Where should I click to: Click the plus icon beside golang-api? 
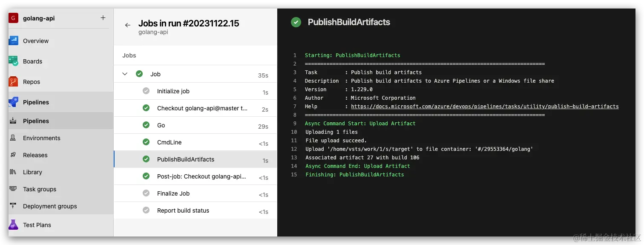click(103, 18)
